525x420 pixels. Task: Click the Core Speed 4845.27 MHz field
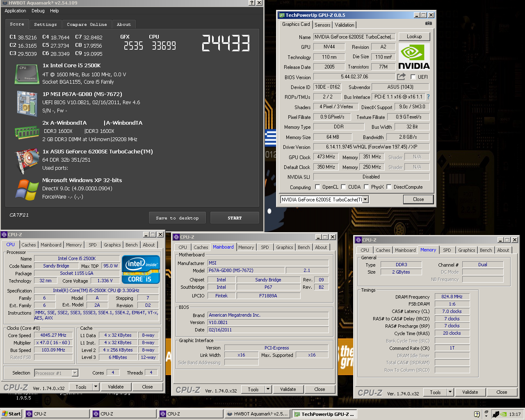click(x=53, y=335)
